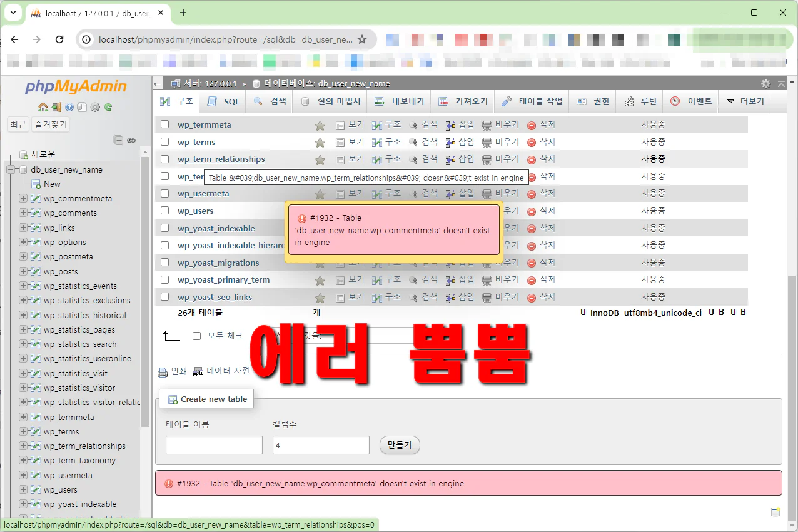Mark wp_terms as favorite star

[320, 143]
